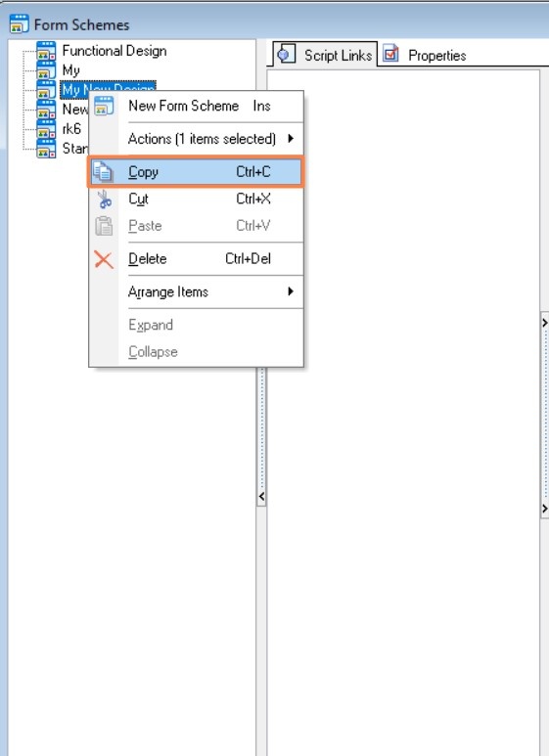Expand the Actions submenu arrow
The width and height of the screenshot is (549, 756).
coord(291,138)
